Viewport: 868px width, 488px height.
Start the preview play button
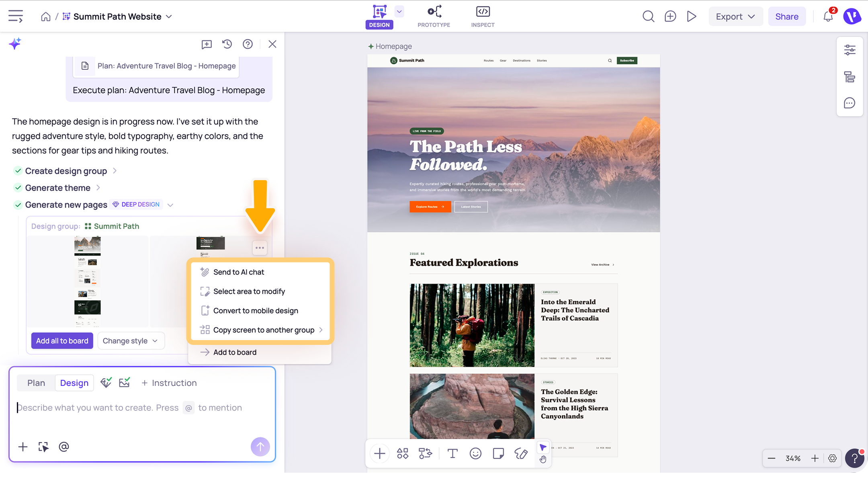point(692,16)
